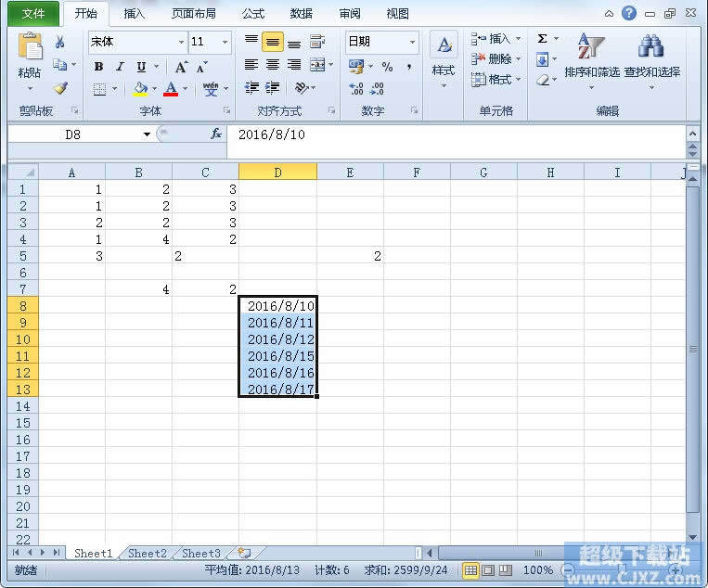Center text horizontally
Viewport: 708px width, 588px height.
[273, 65]
